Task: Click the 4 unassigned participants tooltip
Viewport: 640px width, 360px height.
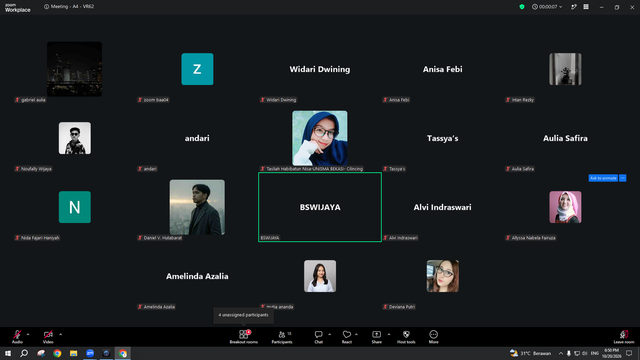Action: point(243,315)
